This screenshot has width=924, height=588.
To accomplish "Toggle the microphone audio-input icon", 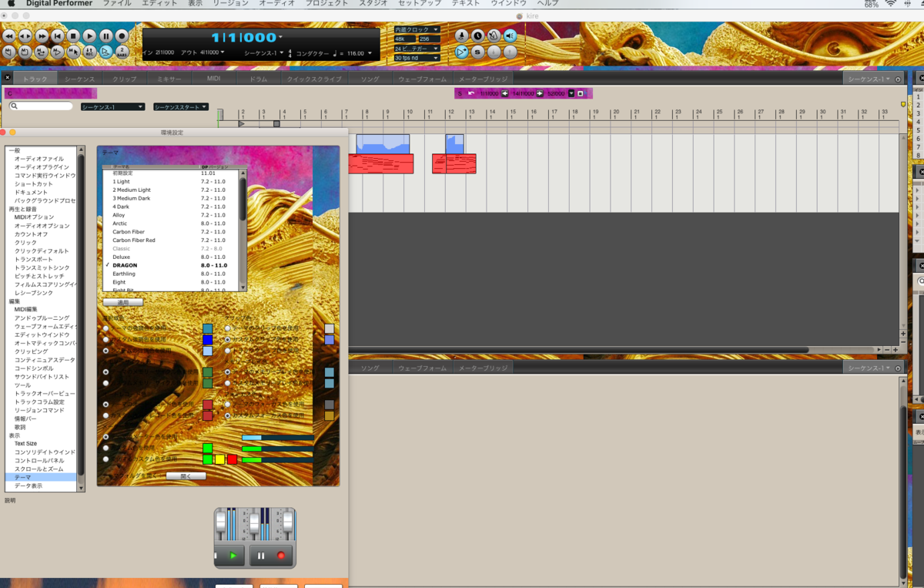I will 461,35.
